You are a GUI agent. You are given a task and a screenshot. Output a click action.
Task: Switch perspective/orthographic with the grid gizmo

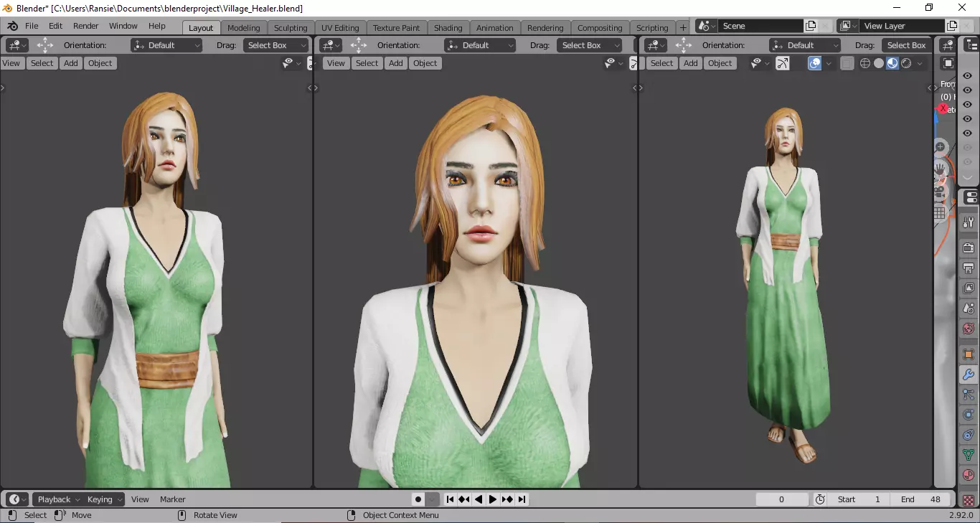tap(941, 213)
